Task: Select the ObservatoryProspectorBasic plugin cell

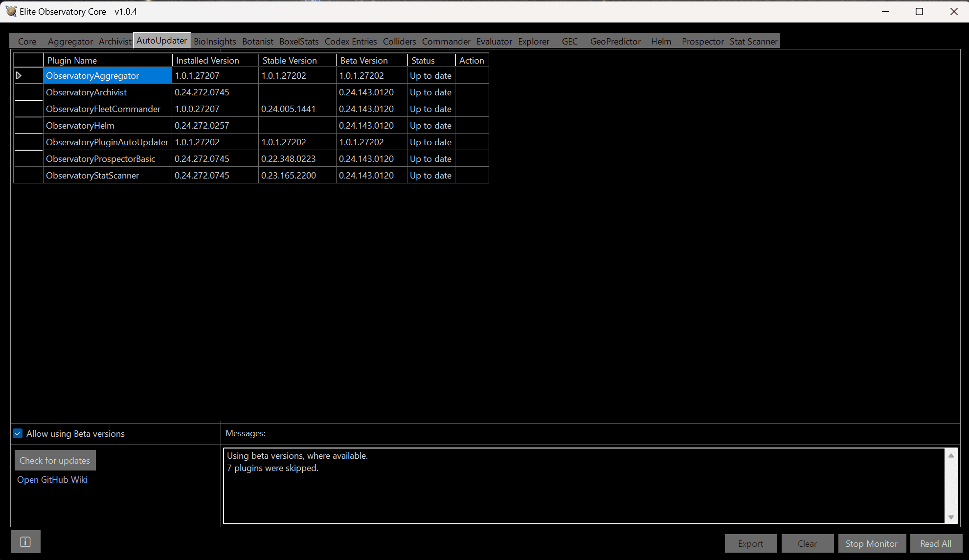Action: click(x=108, y=159)
